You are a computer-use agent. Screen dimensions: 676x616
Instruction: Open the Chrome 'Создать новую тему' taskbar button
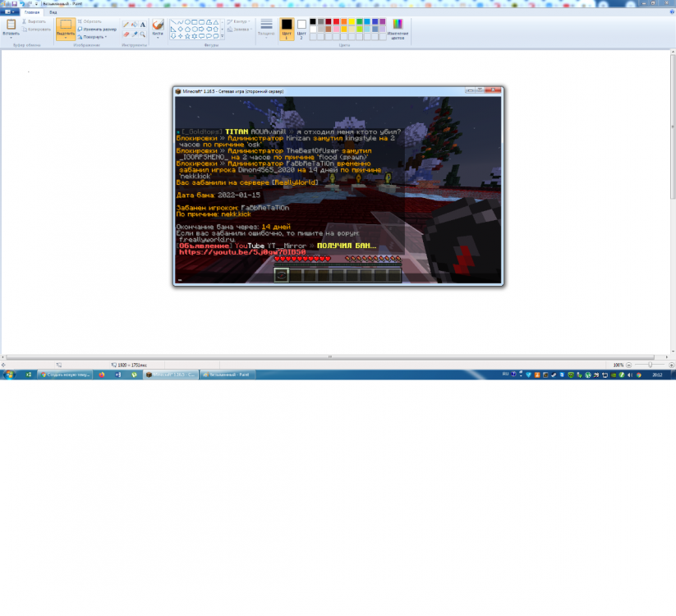click(x=65, y=375)
